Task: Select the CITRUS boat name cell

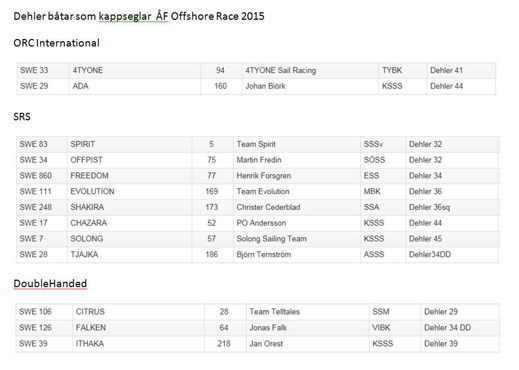Action: click(138, 312)
